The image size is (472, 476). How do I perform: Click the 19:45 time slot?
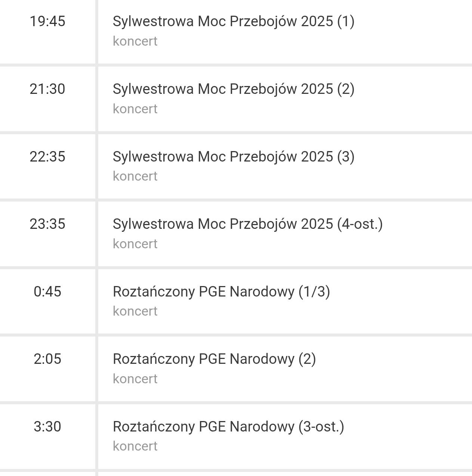click(47, 21)
